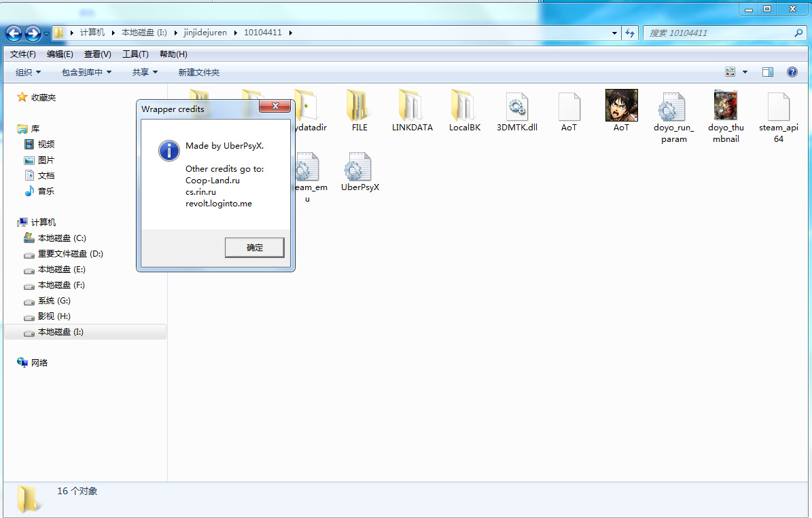Open the 编辑(E) menu
812x518 pixels.
pyautogui.click(x=60, y=54)
